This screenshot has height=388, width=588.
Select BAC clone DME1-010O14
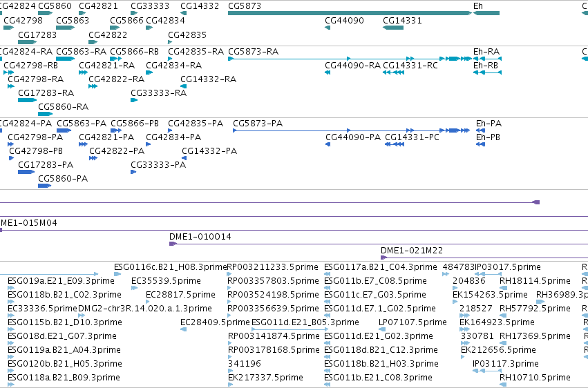pyautogui.click(x=200, y=237)
